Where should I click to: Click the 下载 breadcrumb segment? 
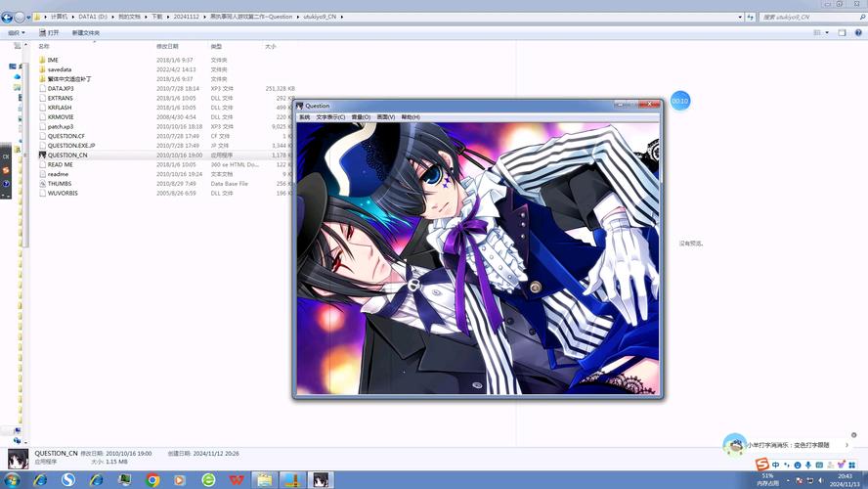[x=157, y=18]
